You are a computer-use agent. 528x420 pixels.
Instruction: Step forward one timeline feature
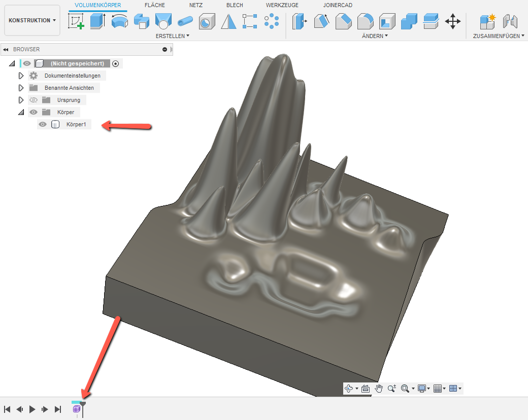(45, 409)
